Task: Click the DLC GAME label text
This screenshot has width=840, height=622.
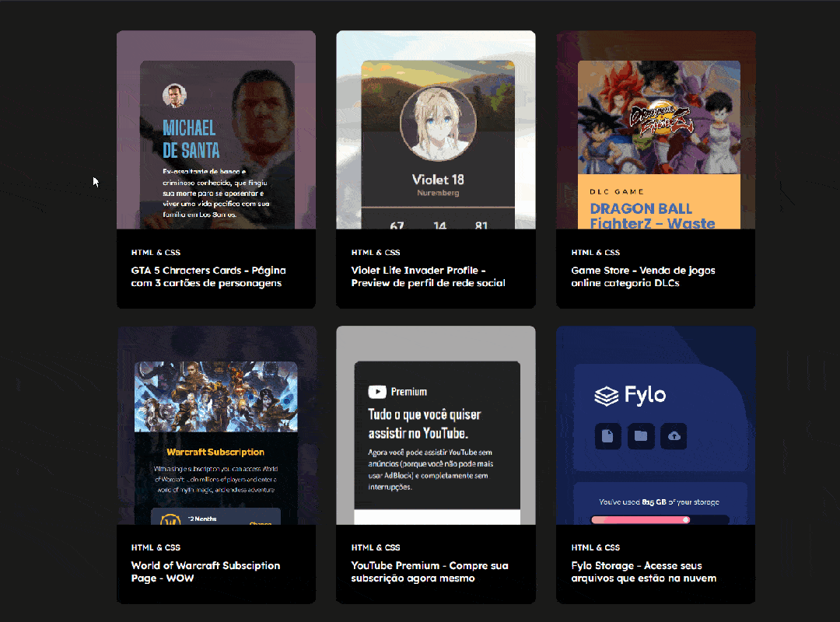Action: click(x=617, y=191)
